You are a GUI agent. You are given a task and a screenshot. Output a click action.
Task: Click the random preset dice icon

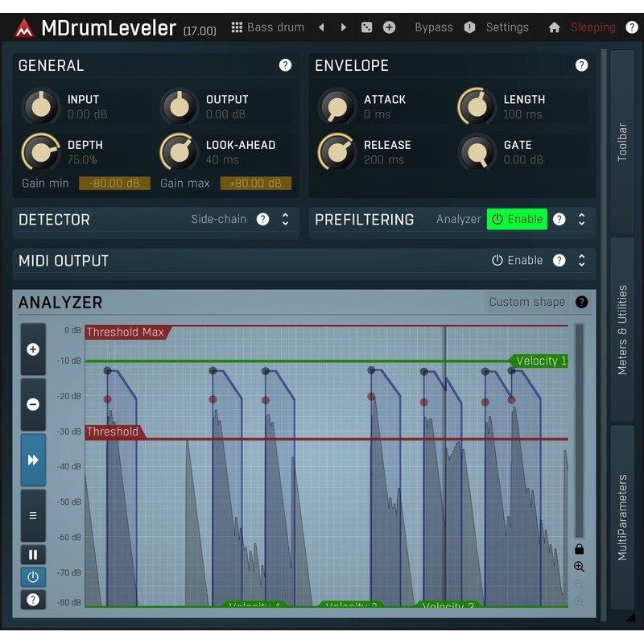click(366, 27)
